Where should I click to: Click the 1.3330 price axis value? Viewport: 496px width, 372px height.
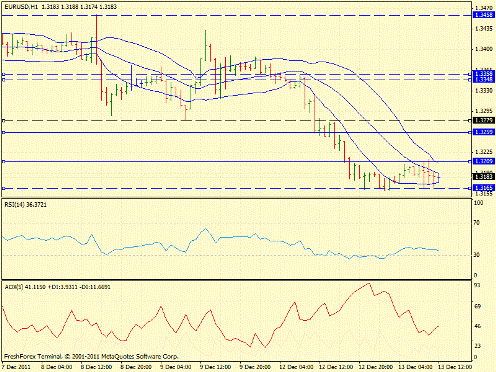484,90
